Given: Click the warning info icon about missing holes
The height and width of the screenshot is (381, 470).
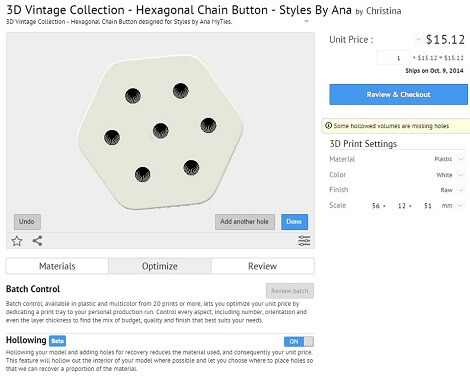Looking at the screenshot, I should tap(328, 126).
